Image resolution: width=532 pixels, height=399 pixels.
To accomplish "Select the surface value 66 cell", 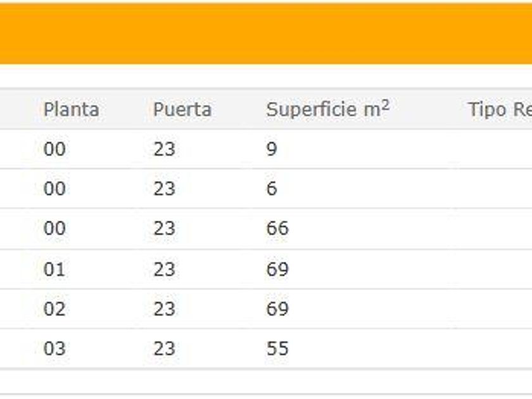I will click(x=277, y=228).
